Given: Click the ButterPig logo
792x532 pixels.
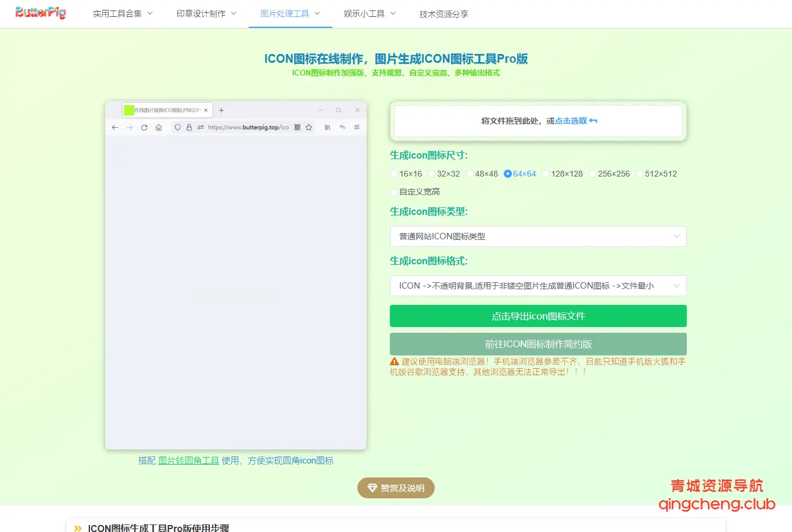Looking at the screenshot, I should pos(40,13).
